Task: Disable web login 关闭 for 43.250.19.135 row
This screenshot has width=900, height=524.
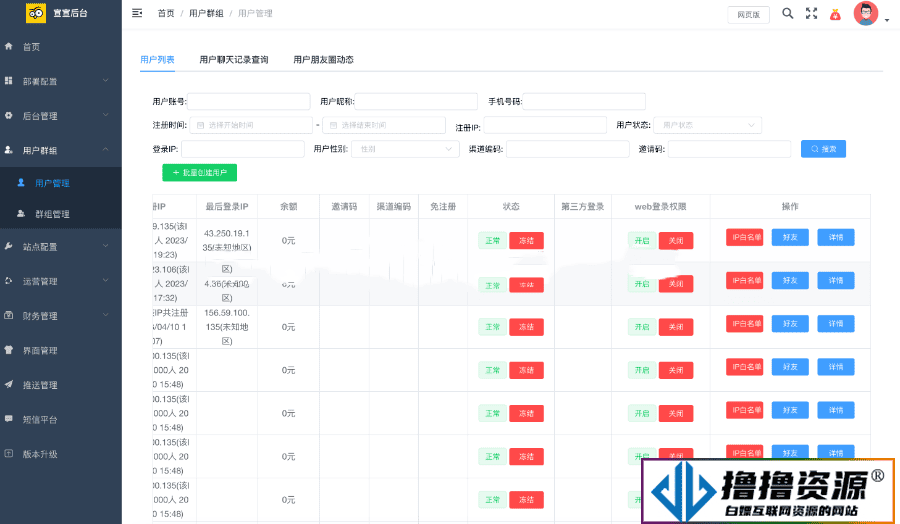Action: click(x=676, y=240)
